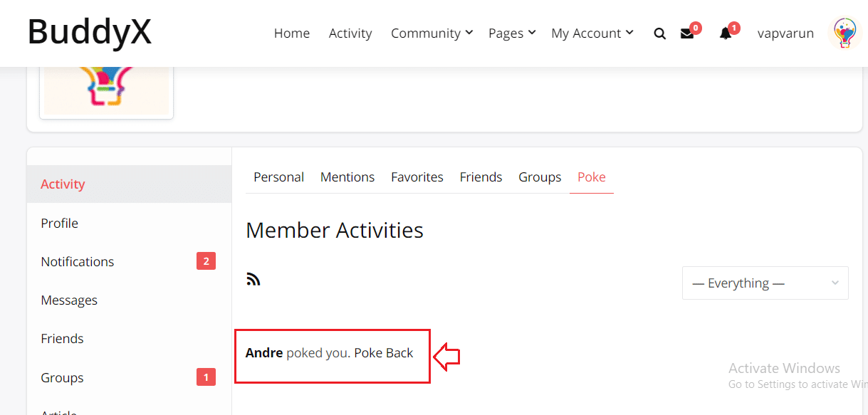Screen dimensions: 868x415
Task: Open the Groups section in the sidebar
Action: coord(62,377)
